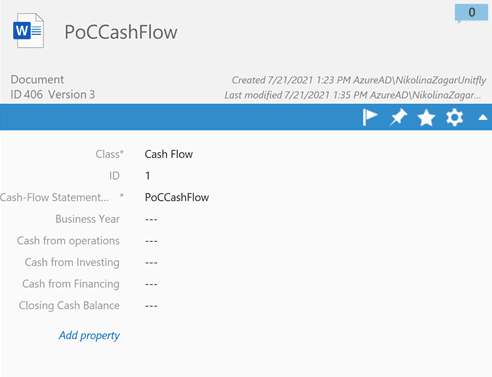The image size is (492, 377).
Task: Edit the ID field value 1
Action: pos(148,176)
